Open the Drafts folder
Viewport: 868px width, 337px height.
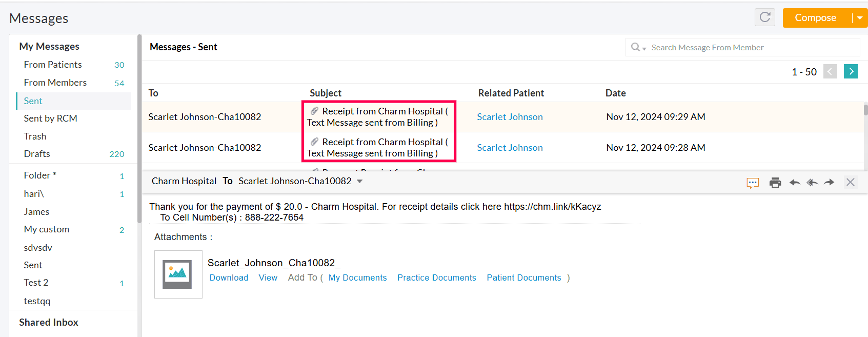point(37,154)
